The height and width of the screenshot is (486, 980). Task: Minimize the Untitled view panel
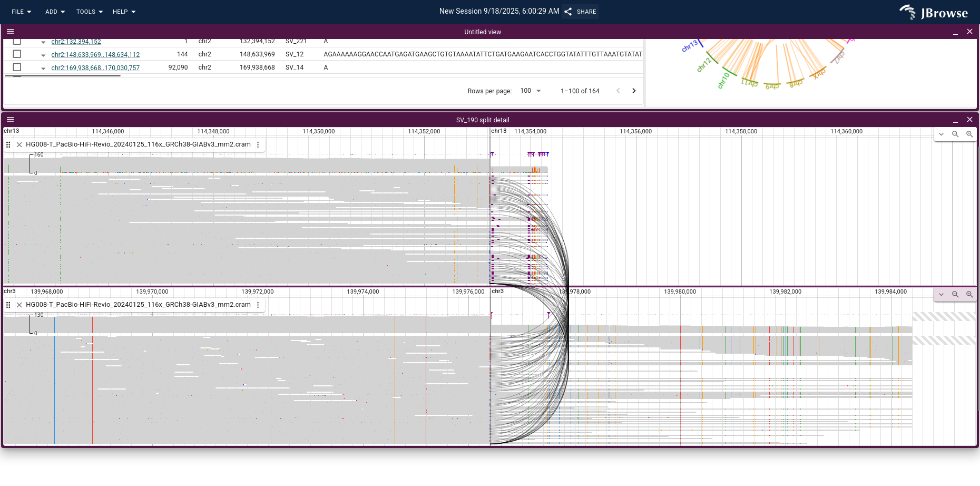click(x=955, y=32)
